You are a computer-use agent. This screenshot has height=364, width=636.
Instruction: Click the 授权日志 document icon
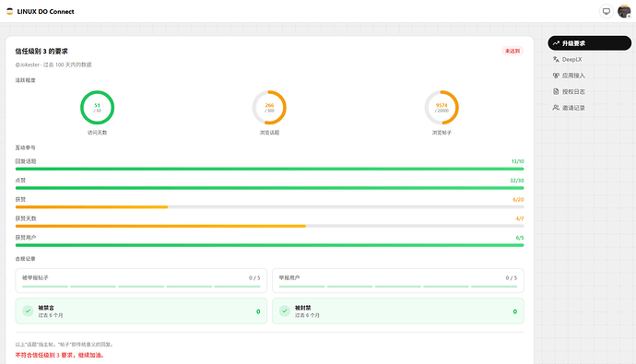click(x=556, y=91)
